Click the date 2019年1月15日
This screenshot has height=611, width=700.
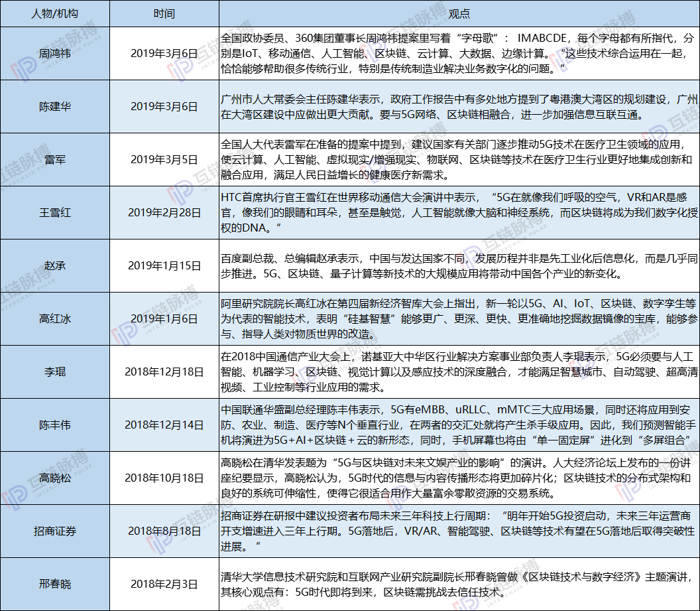point(164,266)
